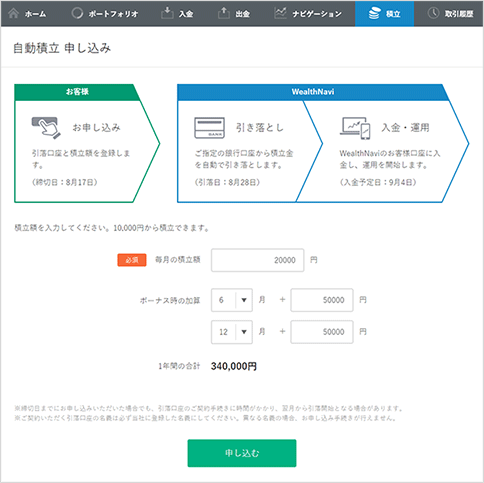
Task: Open the ポートフォリオ tab
Action: coord(105,14)
